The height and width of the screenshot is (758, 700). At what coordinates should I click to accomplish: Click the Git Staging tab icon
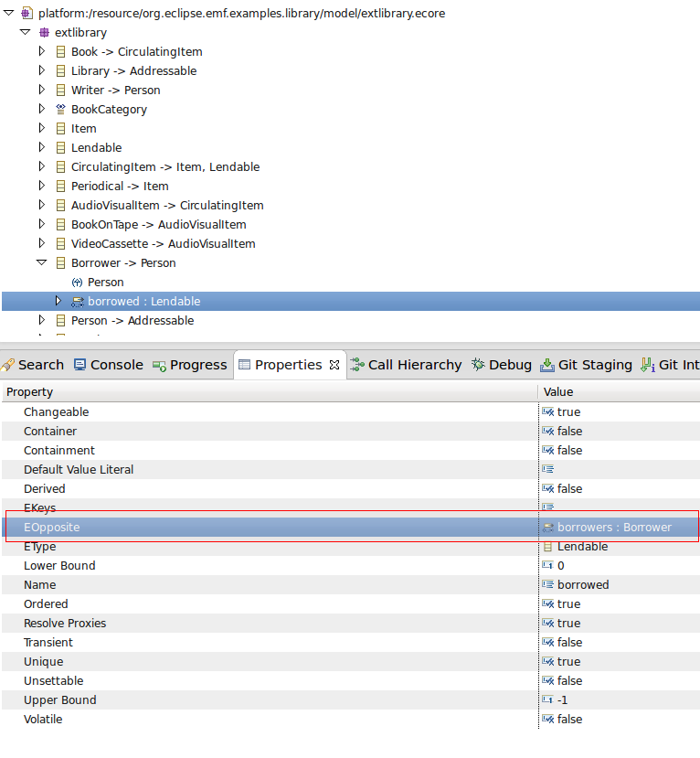click(547, 365)
